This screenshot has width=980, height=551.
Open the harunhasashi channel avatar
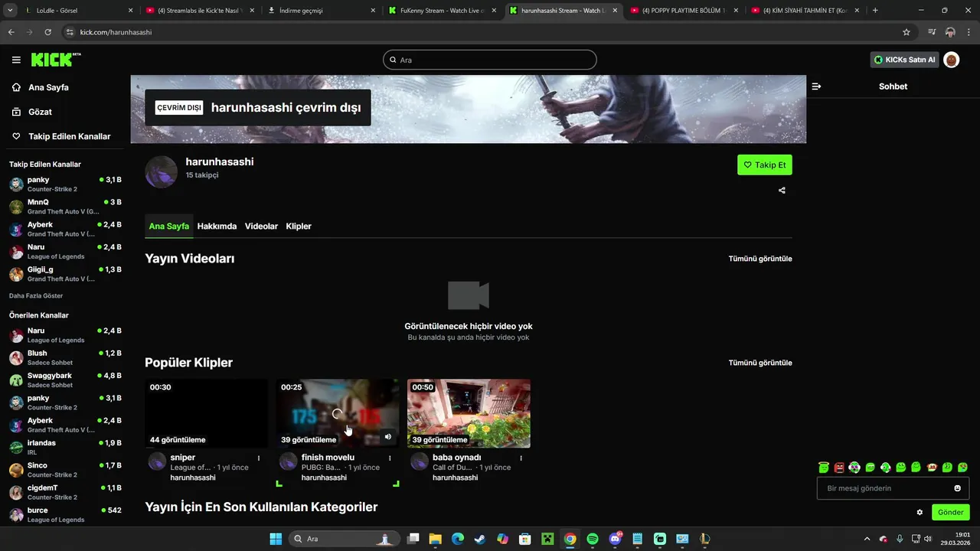161,171
